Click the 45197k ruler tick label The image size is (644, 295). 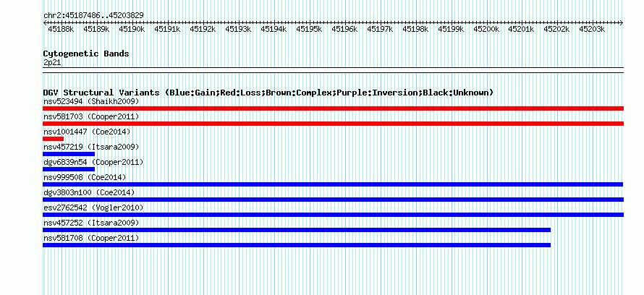[x=380, y=29]
